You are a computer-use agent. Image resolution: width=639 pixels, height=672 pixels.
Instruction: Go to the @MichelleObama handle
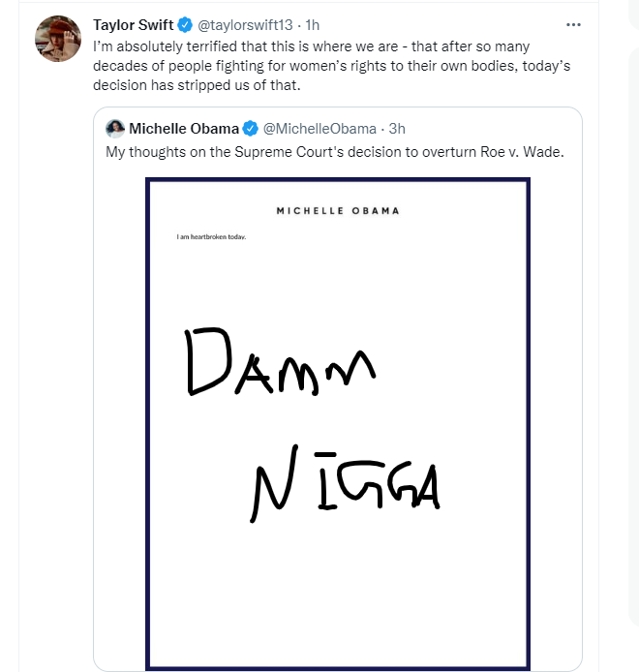(319, 129)
